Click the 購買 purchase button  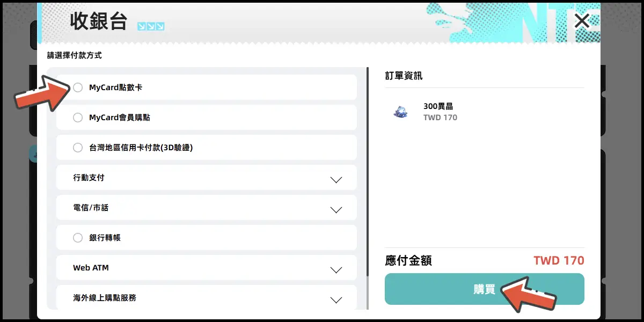pyautogui.click(x=484, y=289)
